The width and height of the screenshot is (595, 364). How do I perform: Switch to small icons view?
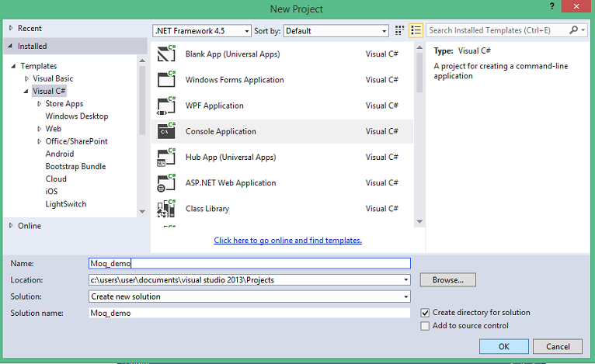[399, 30]
